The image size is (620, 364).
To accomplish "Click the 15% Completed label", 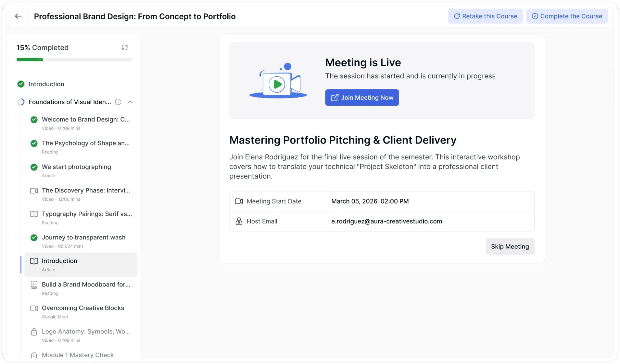I will pos(42,48).
